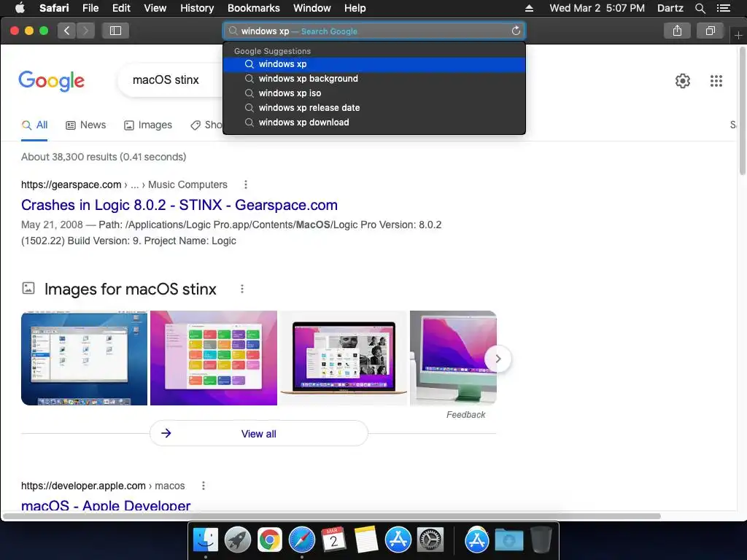Open App Store from the Dock

point(398,540)
